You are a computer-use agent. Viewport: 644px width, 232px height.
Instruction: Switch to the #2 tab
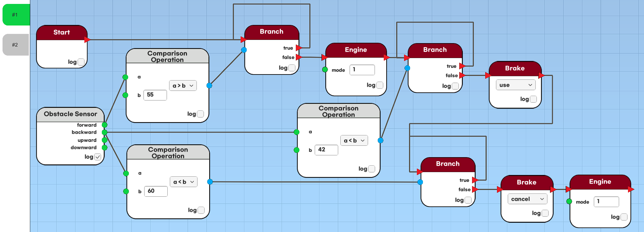click(16, 45)
